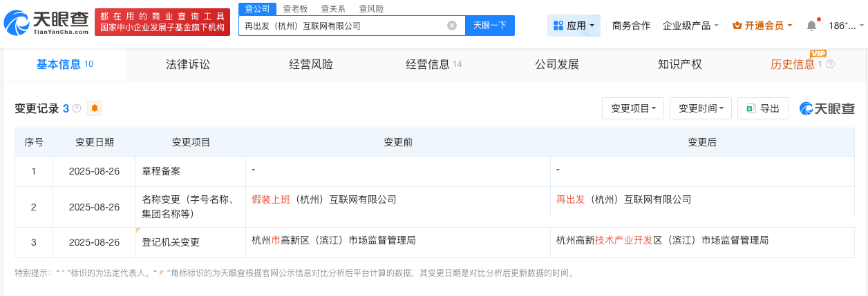868x296 pixels.
Task: Click the date in row 1 章程备案
Action: click(95, 170)
